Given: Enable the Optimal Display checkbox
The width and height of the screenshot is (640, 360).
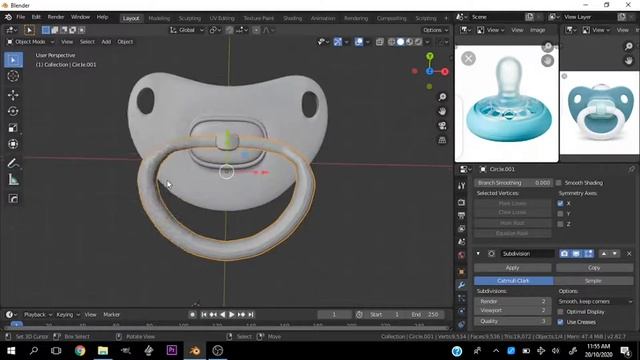Looking at the screenshot, I should tap(560, 312).
